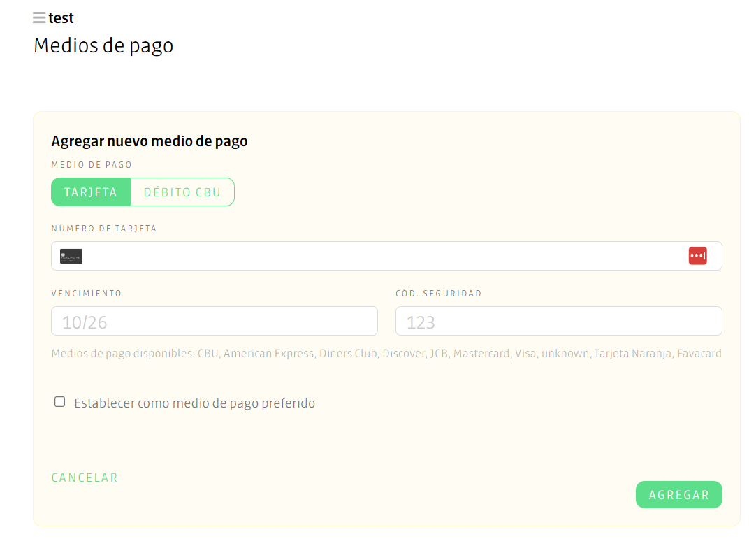
Task: Select 'Visa' in the available payment methods list
Action: [525, 353]
